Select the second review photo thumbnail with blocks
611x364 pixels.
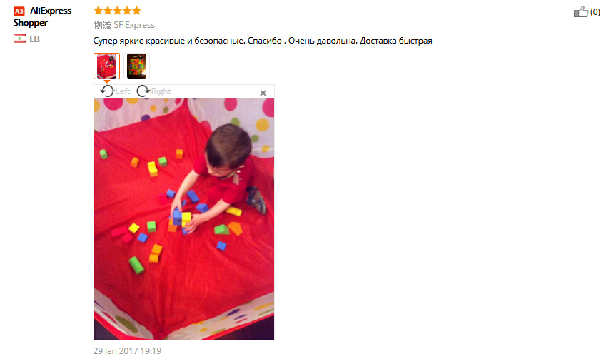(x=136, y=66)
